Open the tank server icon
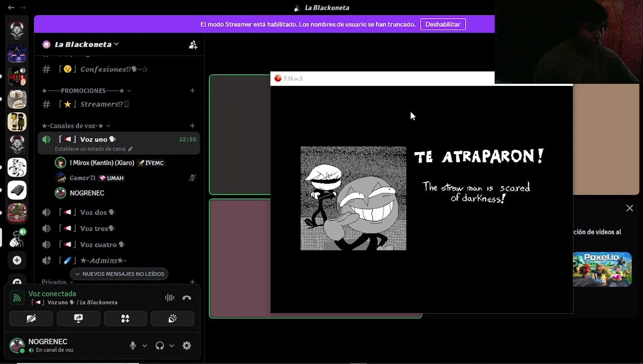 tap(17, 190)
